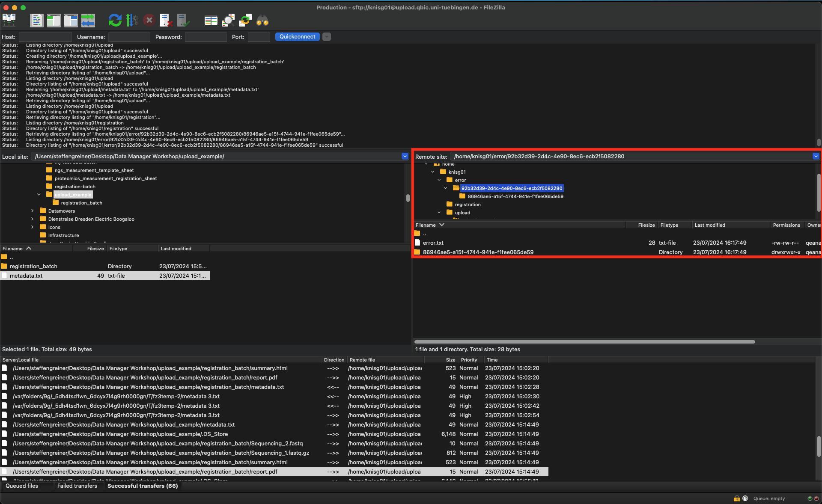
Task: Collapse the 92b32d39 remote folder node
Action: (x=446, y=188)
